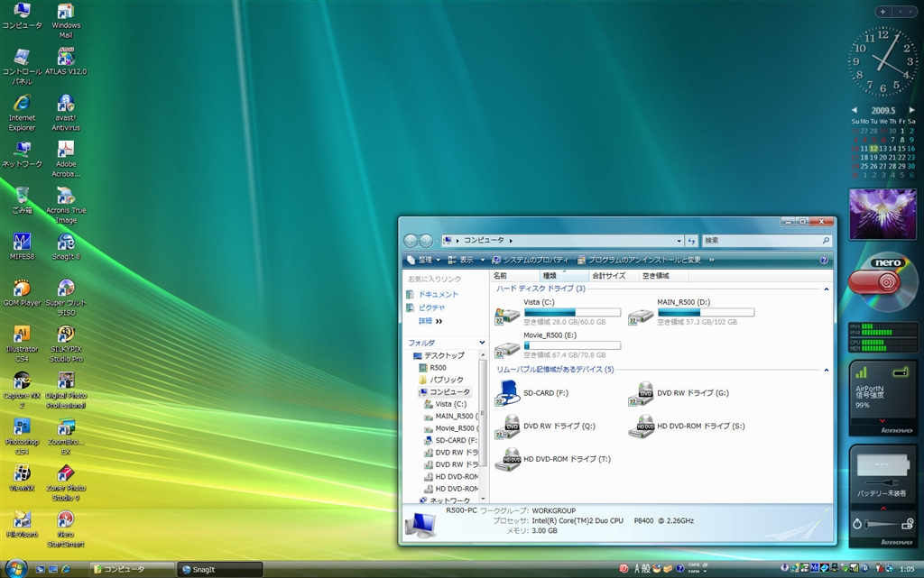Select the ごみ箱 recycle bin icon
924x578 pixels.
22,197
